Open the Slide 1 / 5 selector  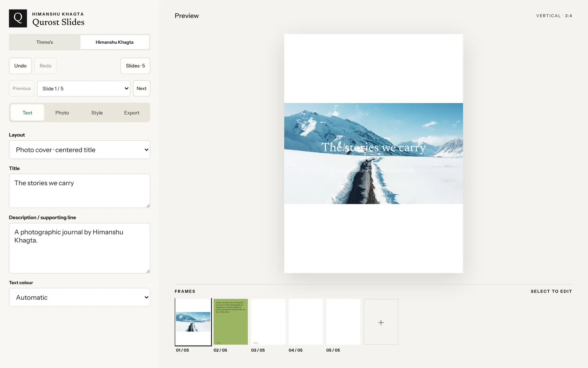[x=84, y=89]
